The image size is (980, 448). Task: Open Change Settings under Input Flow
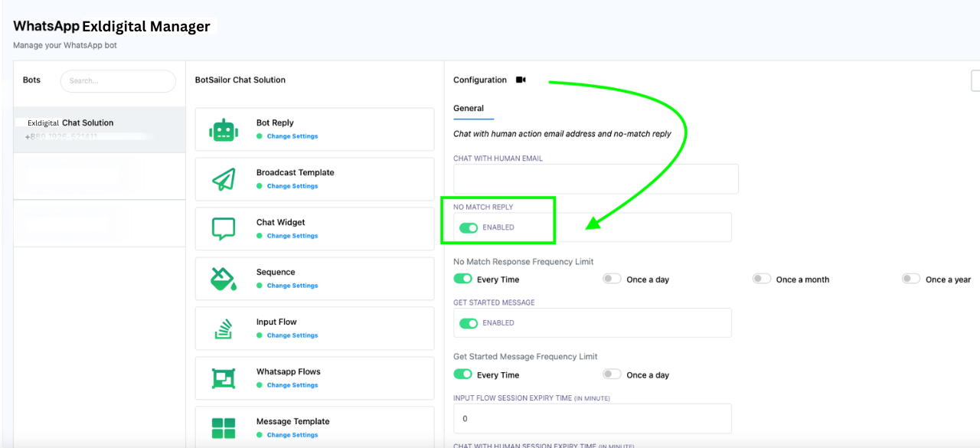point(292,335)
